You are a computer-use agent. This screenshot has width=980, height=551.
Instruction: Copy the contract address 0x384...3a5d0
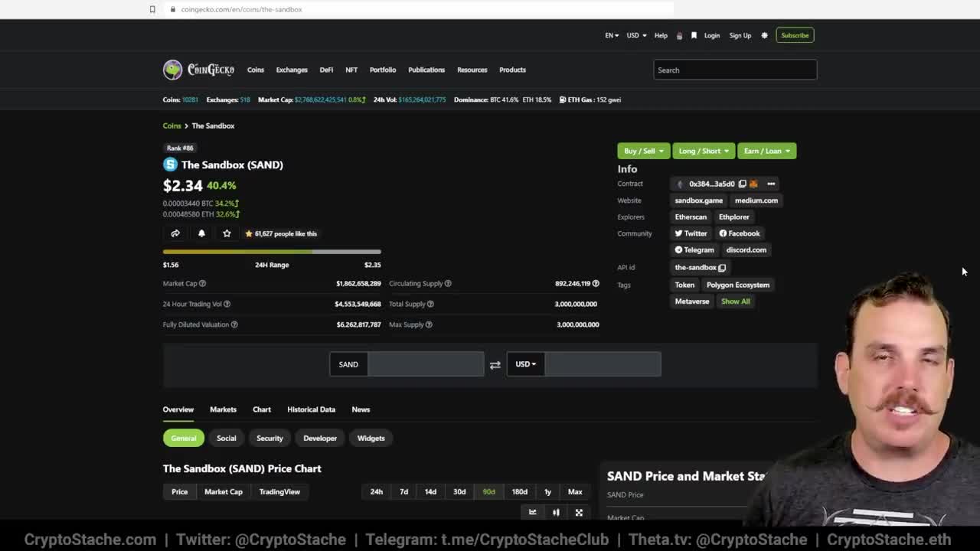pos(742,184)
